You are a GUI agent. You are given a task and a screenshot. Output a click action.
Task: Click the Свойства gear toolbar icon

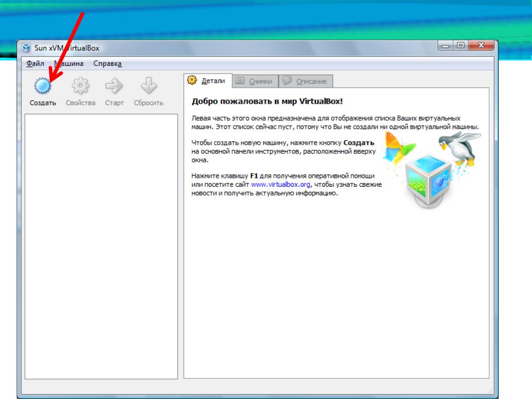80,85
